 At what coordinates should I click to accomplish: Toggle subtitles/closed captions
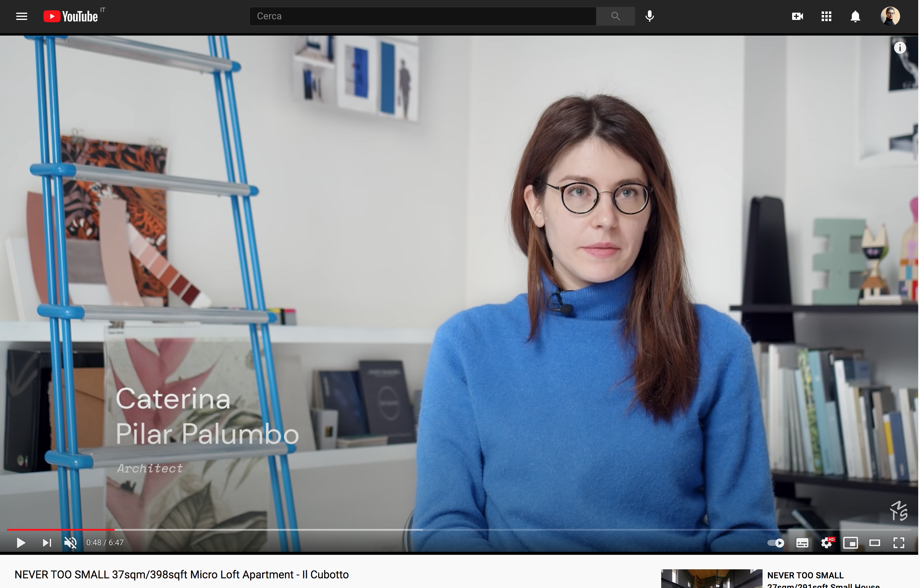tap(802, 542)
